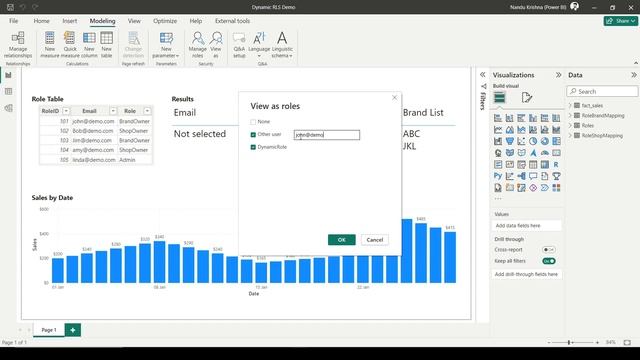The image size is (640, 360).
Task: Cancel the View as roles dialog
Action: [375, 240]
